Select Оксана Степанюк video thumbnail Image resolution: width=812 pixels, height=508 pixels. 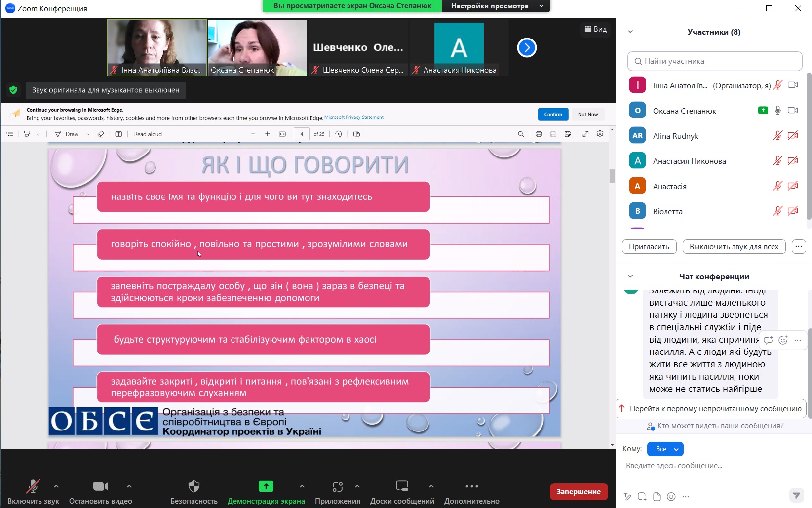258,47
